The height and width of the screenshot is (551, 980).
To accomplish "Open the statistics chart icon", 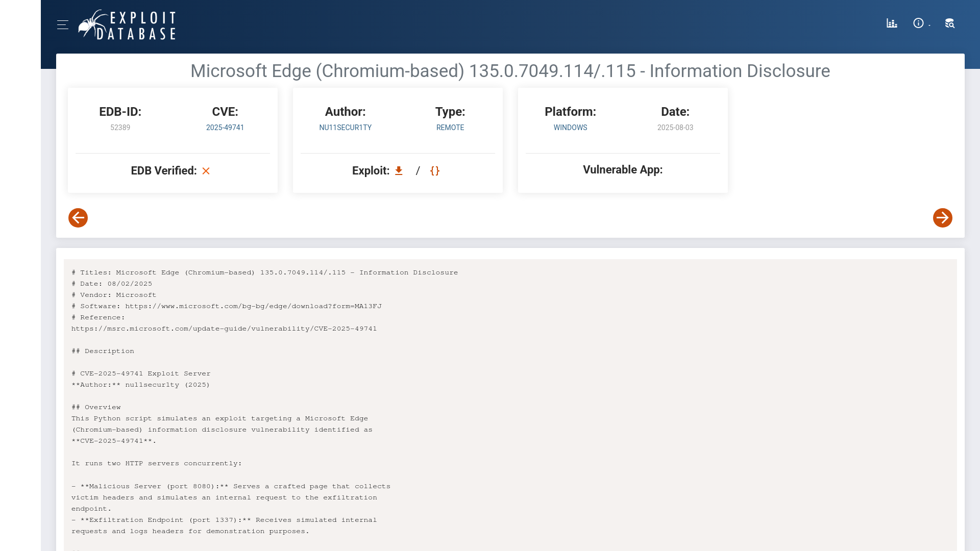I will coord(892,23).
